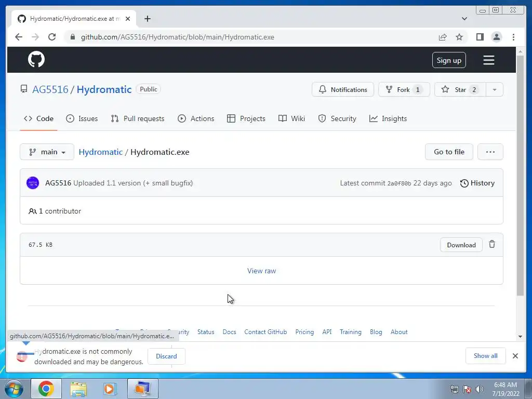Image resolution: width=532 pixels, height=399 pixels.
Task: Close the downloads bar
Action: pyautogui.click(x=515, y=355)
